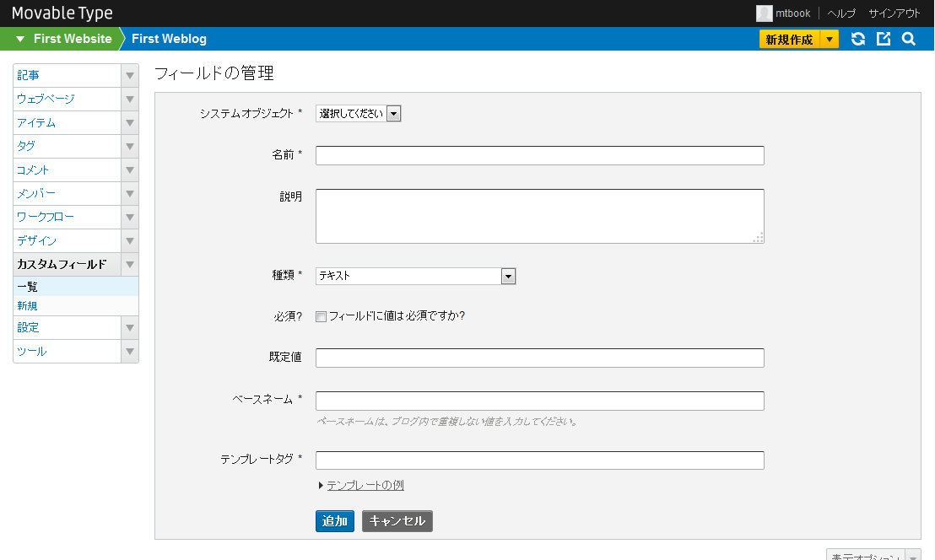
Task: Open the First Website navigation arrow
Action: (20, 39)
